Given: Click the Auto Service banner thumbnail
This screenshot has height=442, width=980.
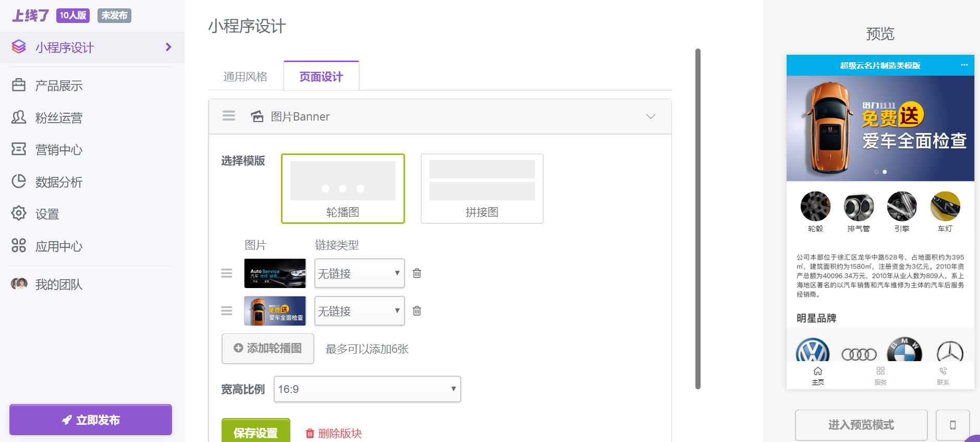Looking at the screenshot, I should [275, 273].
